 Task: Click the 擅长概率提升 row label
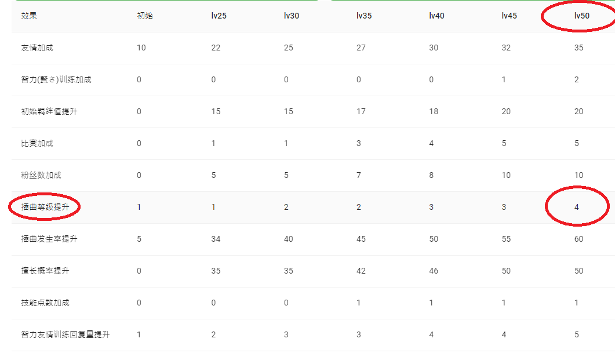pos(45,271)
